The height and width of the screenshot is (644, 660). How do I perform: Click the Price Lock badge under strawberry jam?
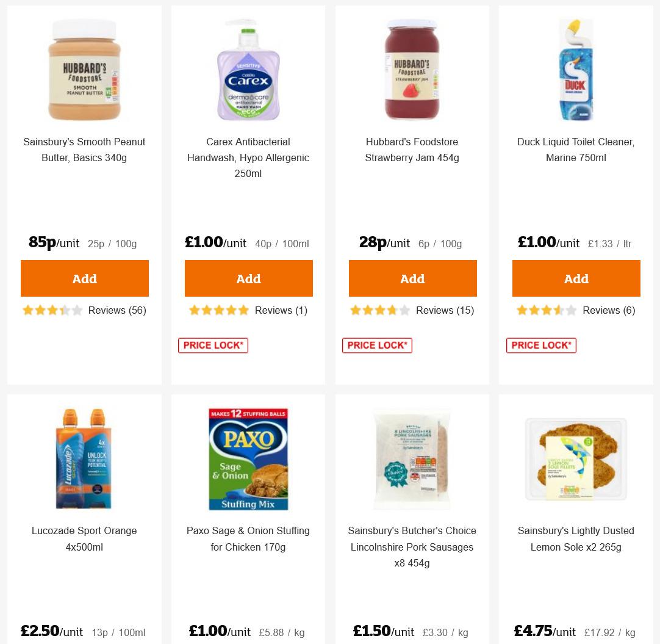(377, 345)
